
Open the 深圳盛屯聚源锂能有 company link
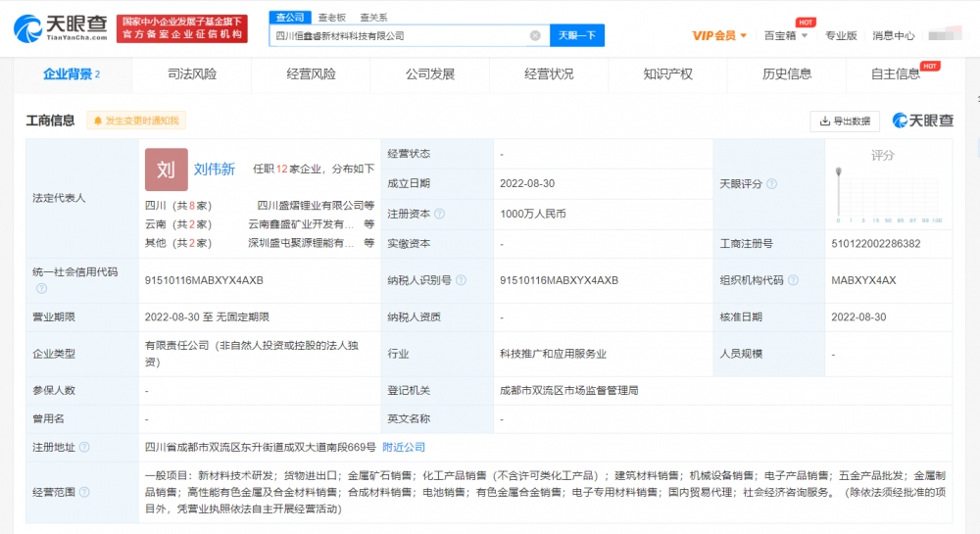pos(301,243)
